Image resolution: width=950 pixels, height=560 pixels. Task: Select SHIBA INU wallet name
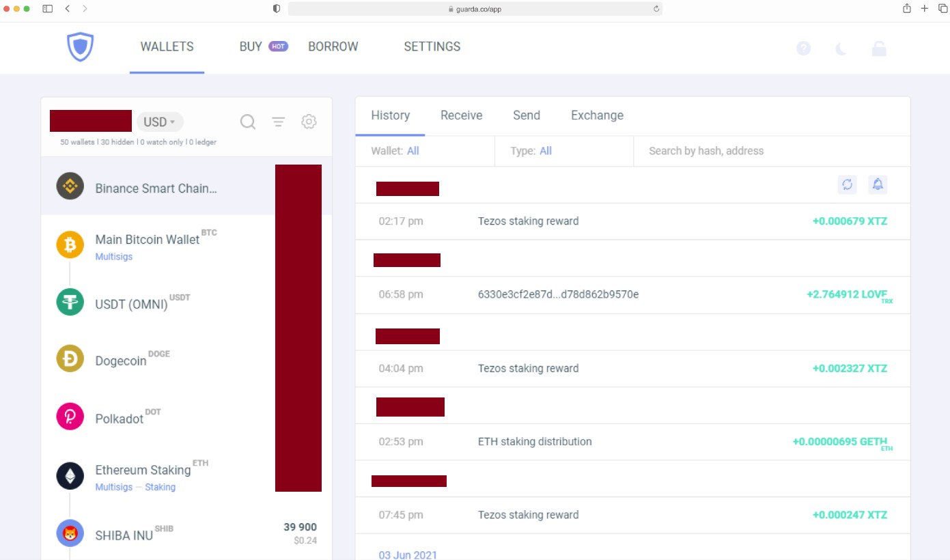point(124,535)
